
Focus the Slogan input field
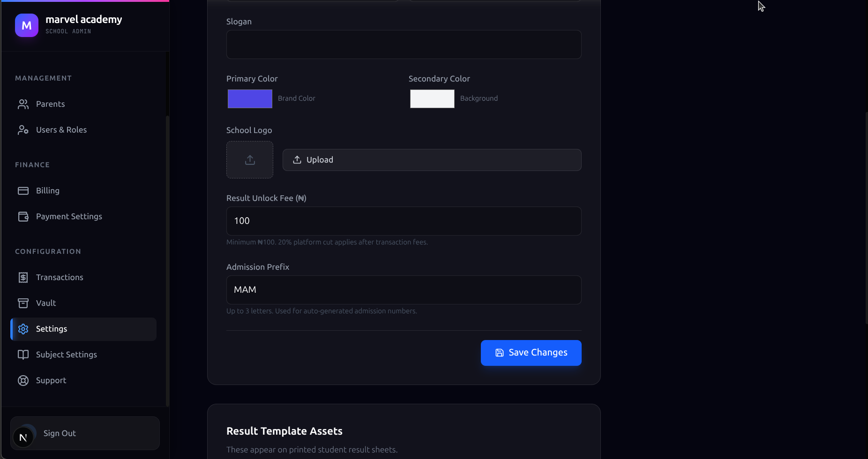pos(404,44)
